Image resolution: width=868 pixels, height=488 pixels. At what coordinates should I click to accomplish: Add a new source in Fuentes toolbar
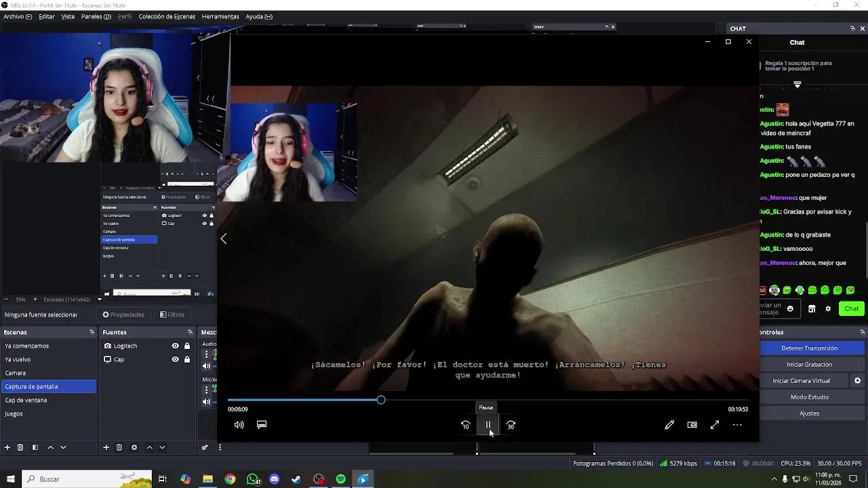(106, 447)
